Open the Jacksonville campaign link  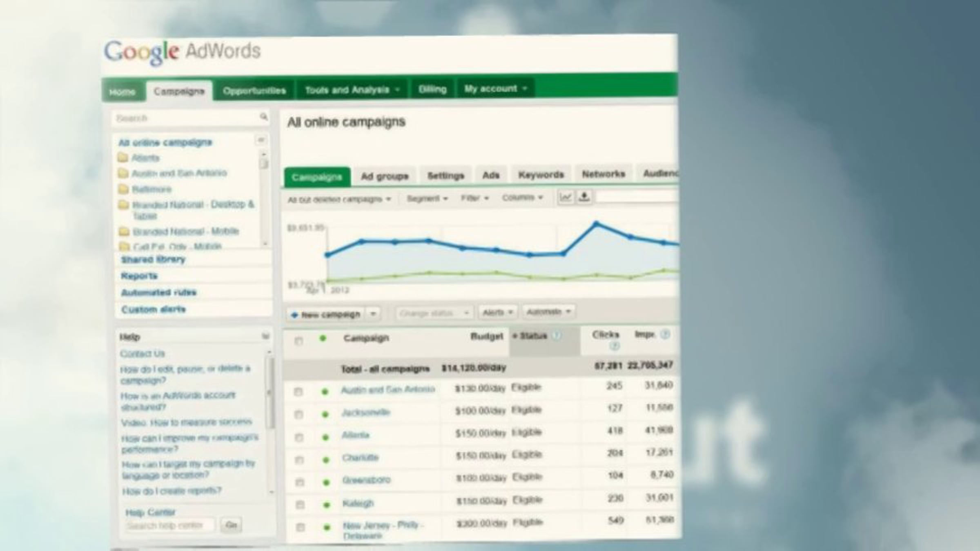pos(366,413)
